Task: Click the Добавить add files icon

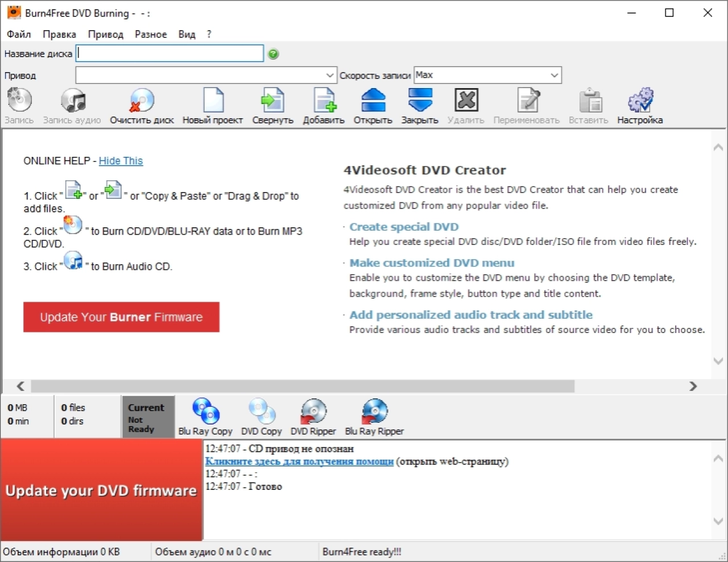Action: click(324, 101)
